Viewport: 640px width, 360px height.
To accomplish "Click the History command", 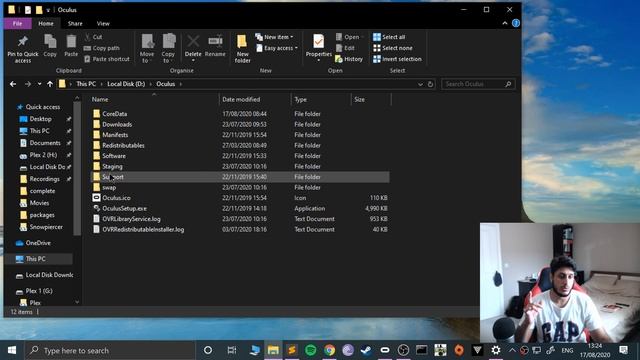I will point(349,59).
